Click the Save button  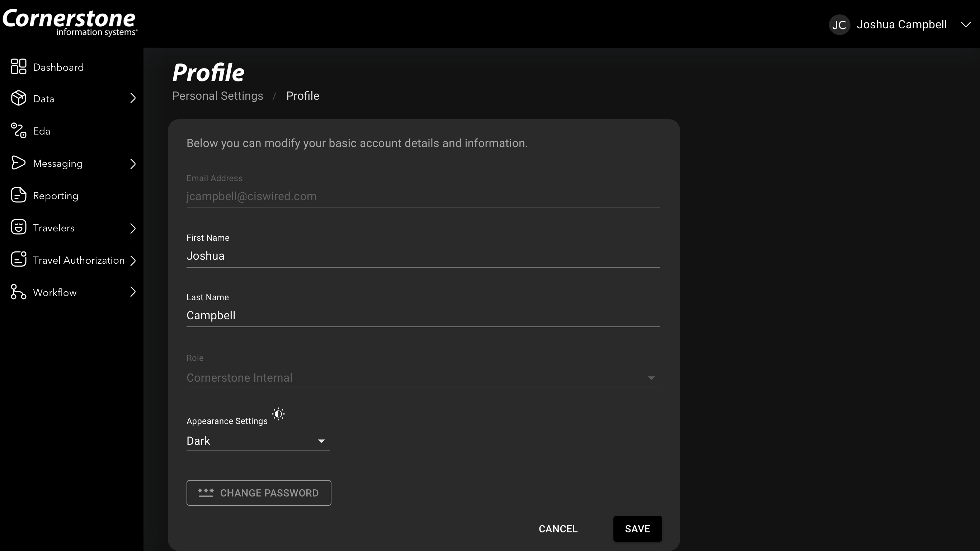tap(637, 528)
